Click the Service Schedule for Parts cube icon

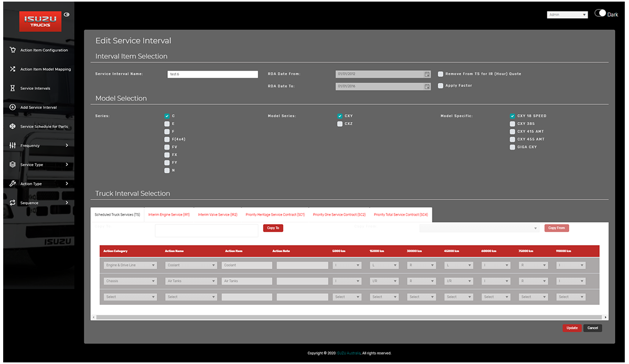13,127
